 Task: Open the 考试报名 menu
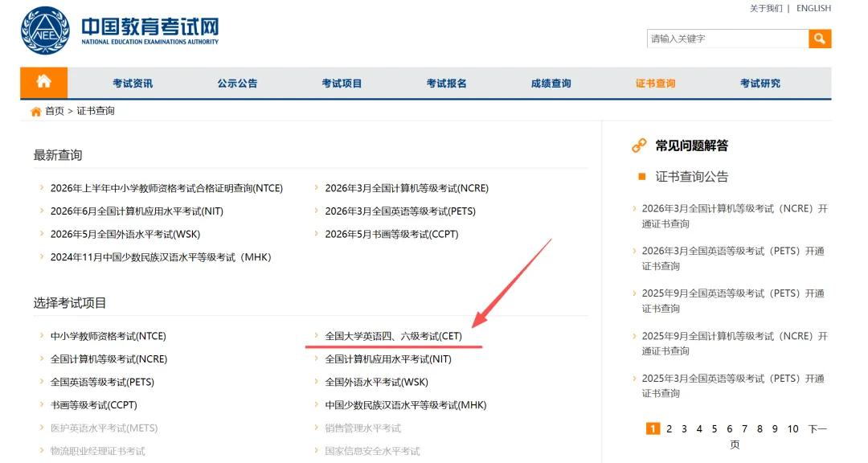(x=447, y=83)
